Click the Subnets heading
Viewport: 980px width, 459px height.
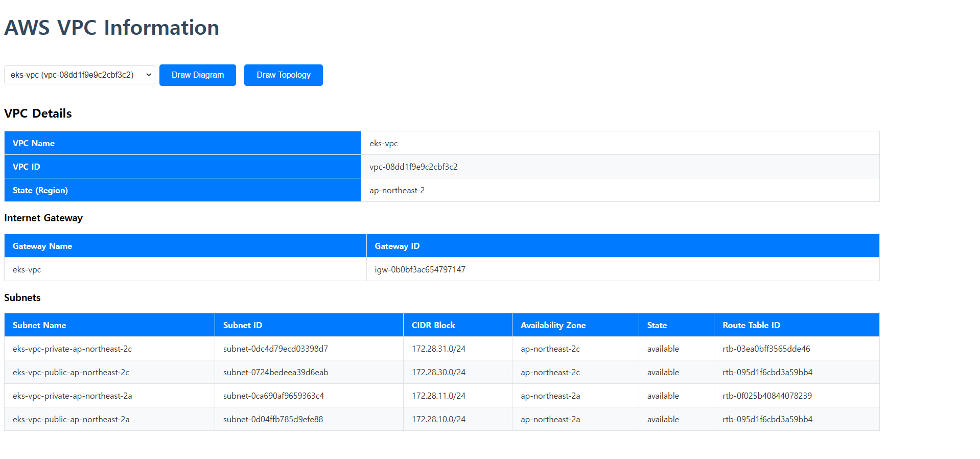click(22, 297)
